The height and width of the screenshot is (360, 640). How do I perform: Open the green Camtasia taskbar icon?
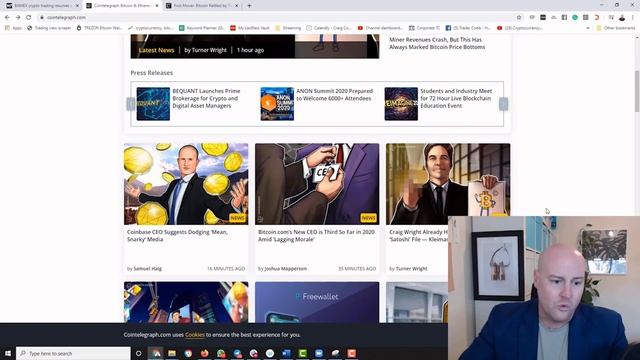tap(302, 353)
